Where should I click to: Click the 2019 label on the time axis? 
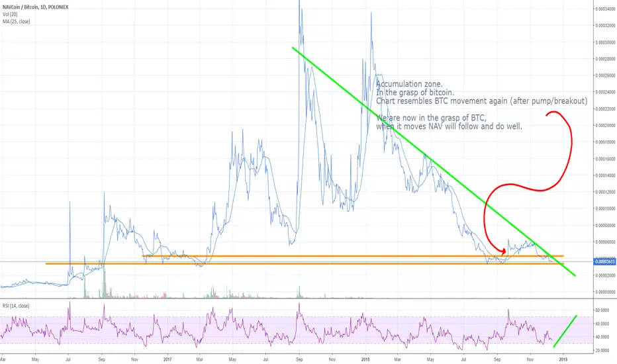(563, 359)
